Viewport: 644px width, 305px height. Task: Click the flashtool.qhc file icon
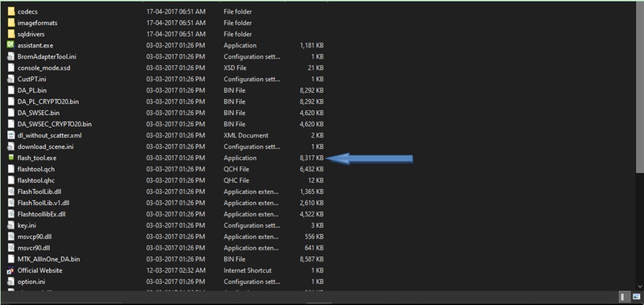[x=11, y=180]
